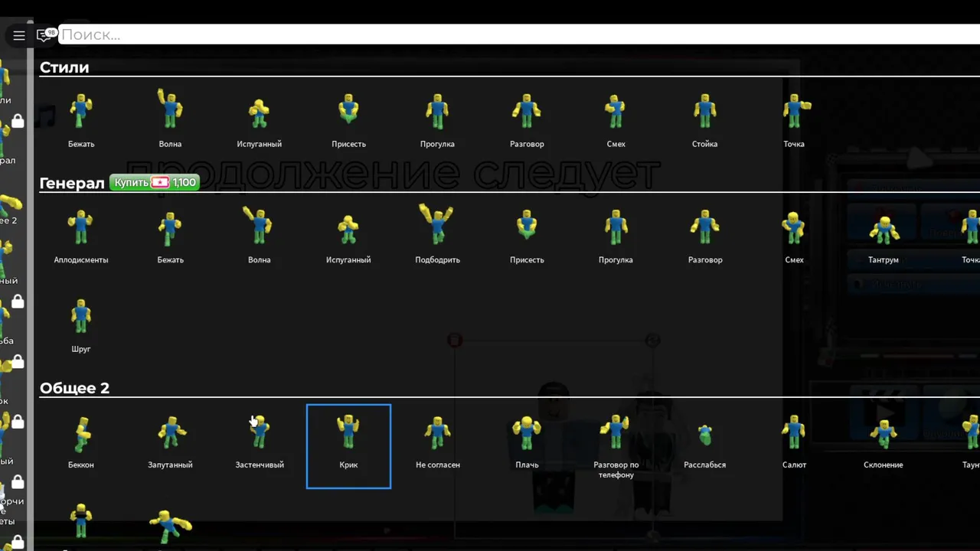Choose the Смех emote under Генерал
This screenshot has height=551, width=980.
click(794, 234)
